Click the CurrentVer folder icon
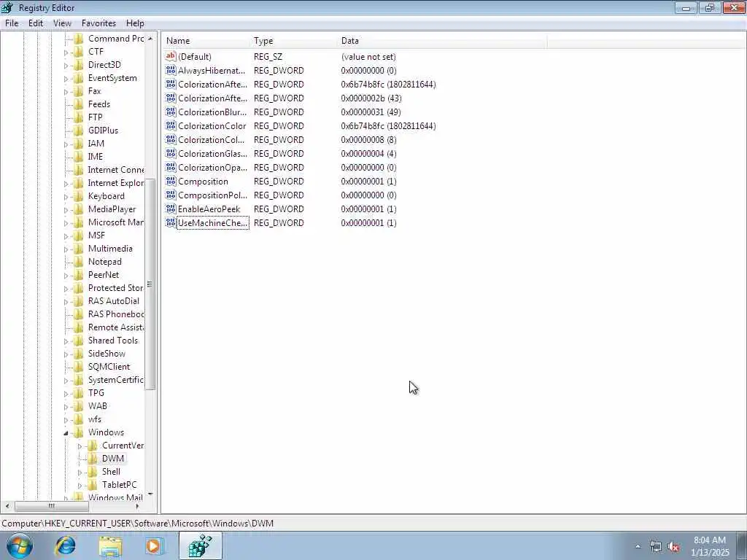The width and height of the screenshot is (747, 560). click(93, 446)
